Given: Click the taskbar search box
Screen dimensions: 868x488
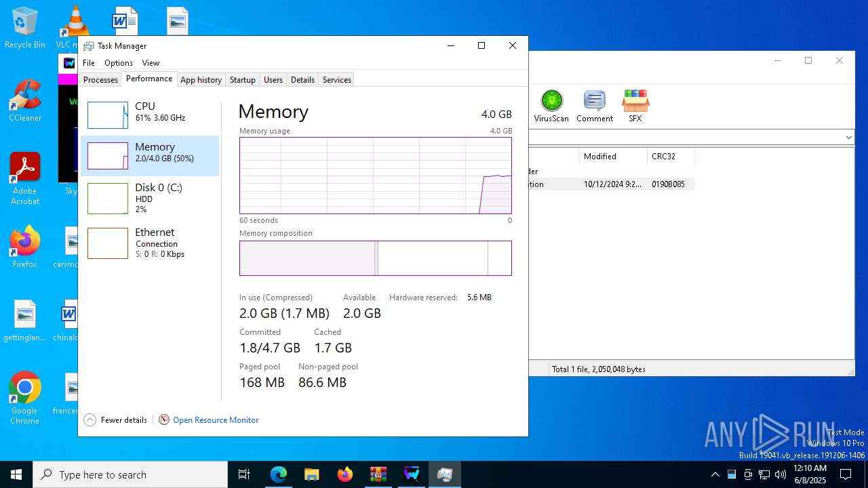Looking at the screenshot, I should point(130,474).
